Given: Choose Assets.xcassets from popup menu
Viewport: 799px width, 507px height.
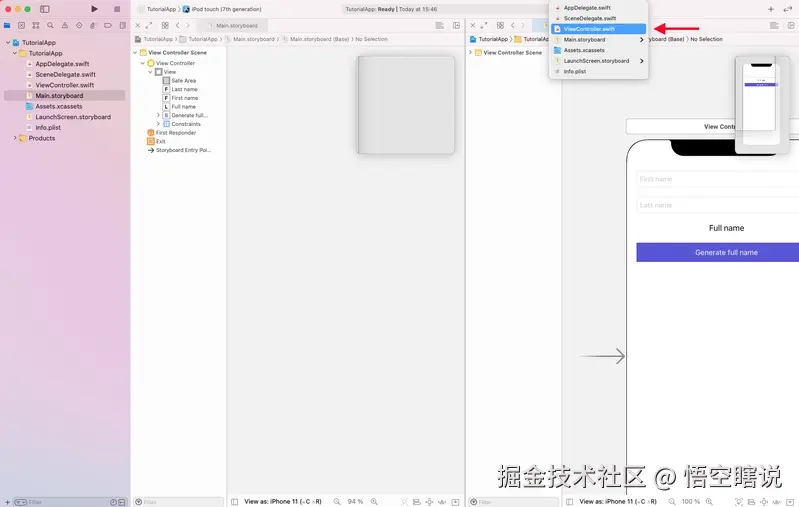Looking at the screenshot, I should [599, 50].
